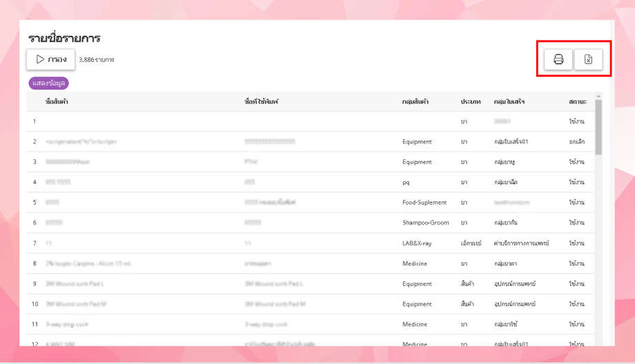635x364 pixels.
Task: Click the vertical scrollbar thumb of the table
Action: pyautogui.click(x=598, y=127)
